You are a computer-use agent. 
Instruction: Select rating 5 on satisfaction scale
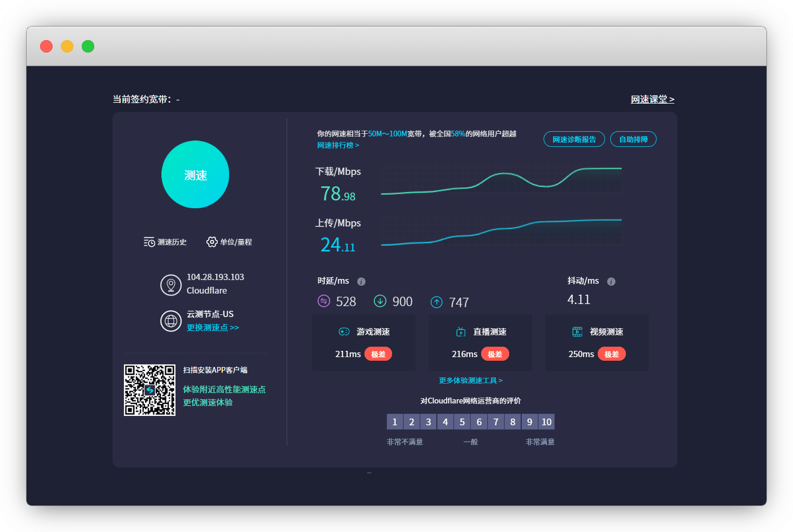tap(462, 422)
